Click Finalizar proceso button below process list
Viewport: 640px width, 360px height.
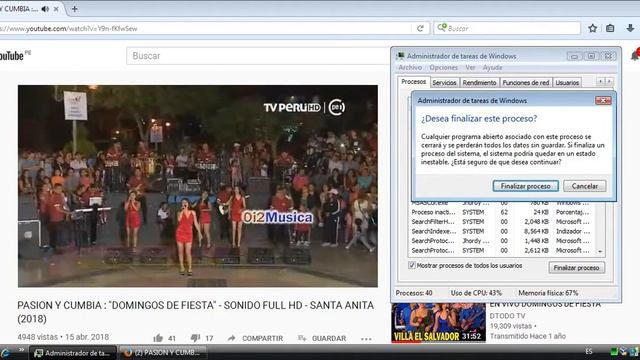(x=576, y=268)
